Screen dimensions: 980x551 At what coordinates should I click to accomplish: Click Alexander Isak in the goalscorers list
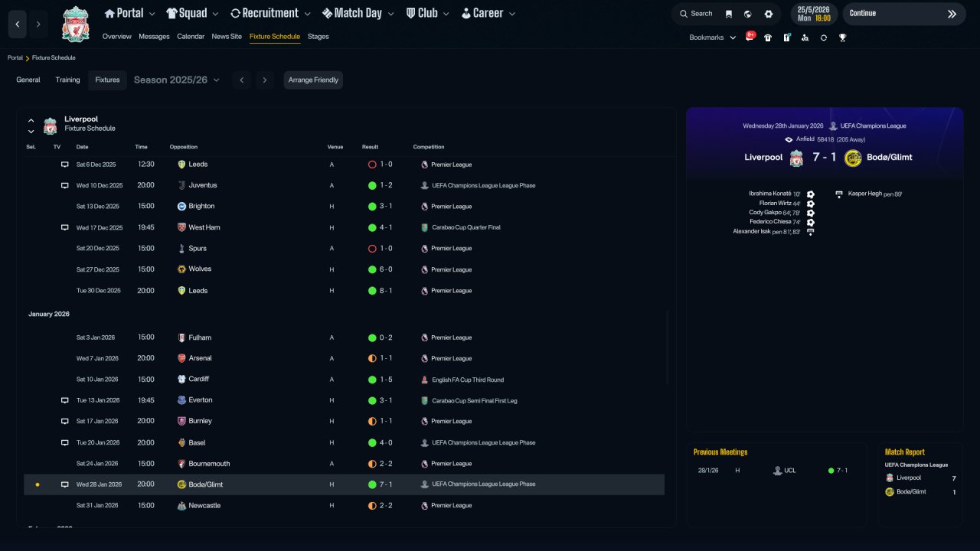752,231
